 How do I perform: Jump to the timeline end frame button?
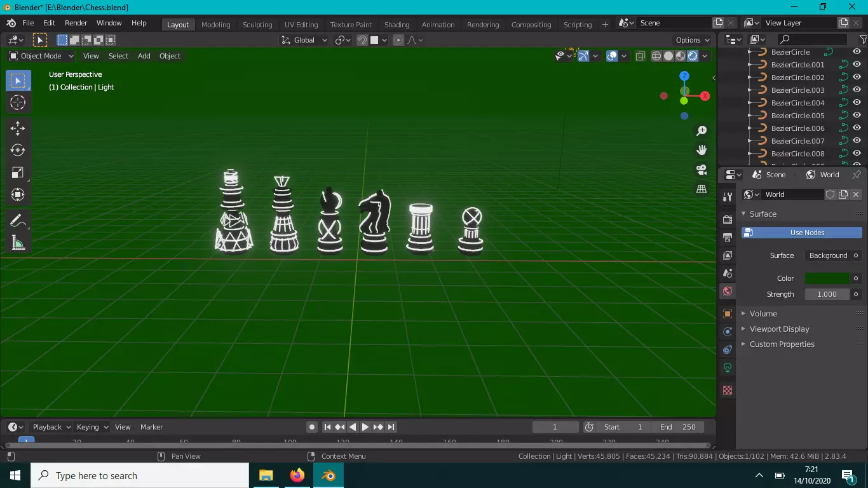(391, 427)
